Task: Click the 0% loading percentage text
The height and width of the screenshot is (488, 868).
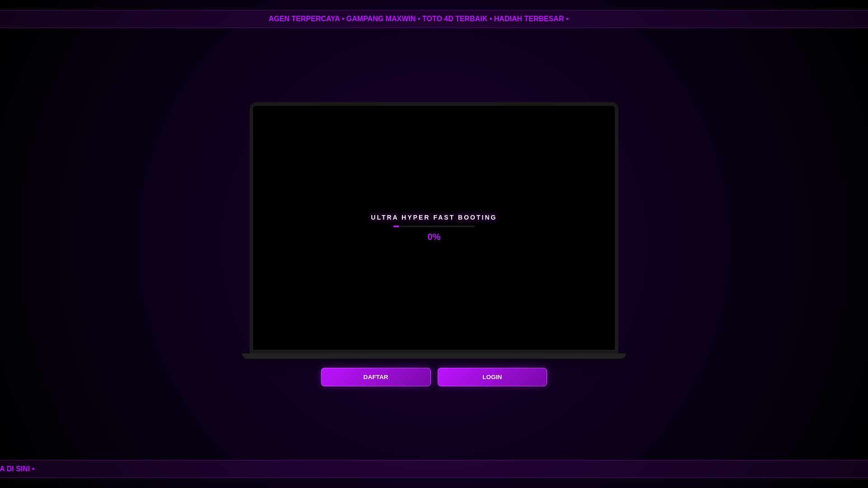Action: coord(434,237)
